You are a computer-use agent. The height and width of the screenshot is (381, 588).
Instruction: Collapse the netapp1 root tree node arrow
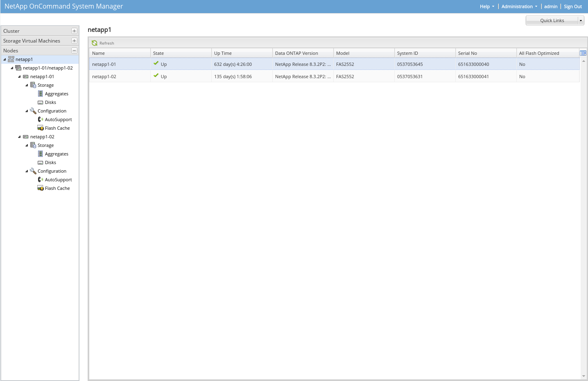pos(5,60)
